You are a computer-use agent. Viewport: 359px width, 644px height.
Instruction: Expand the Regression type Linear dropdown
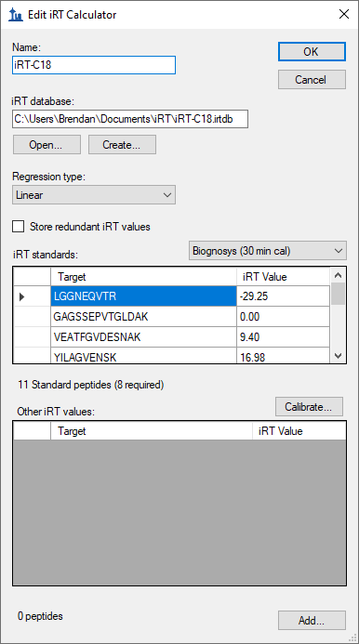94,194
